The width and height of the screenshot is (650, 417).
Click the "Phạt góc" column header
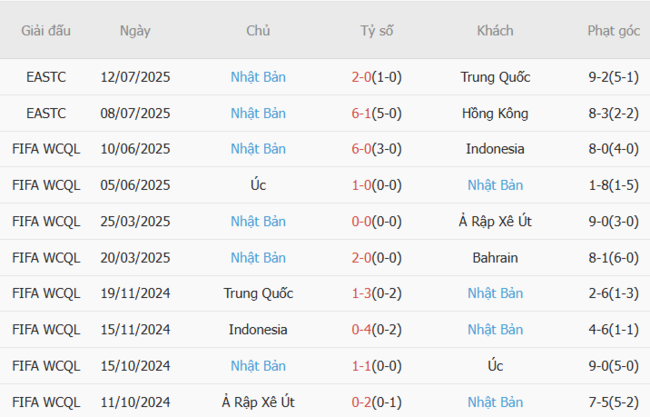point(614,30)
